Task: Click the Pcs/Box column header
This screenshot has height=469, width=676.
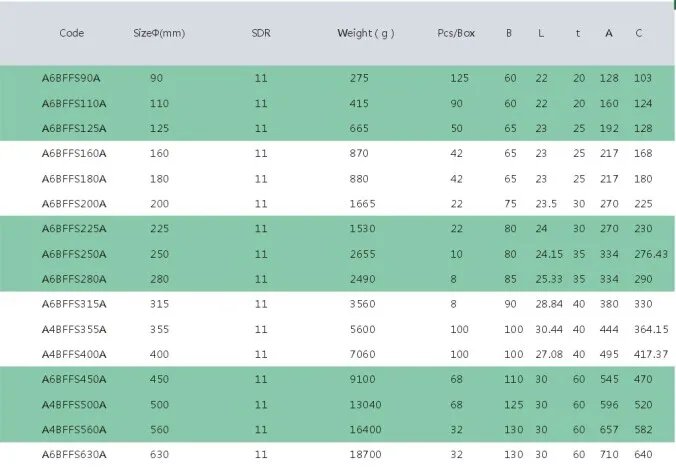Action: (x=456, y=33)
